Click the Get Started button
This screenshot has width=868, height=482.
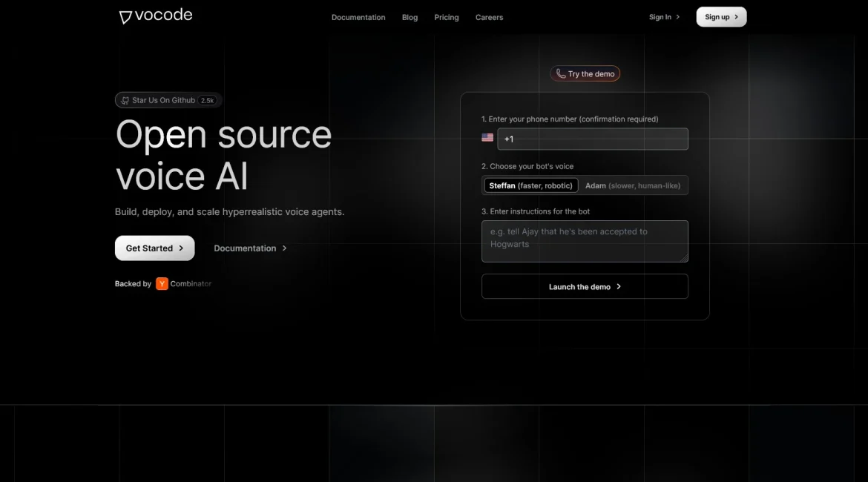coord(154,248)
